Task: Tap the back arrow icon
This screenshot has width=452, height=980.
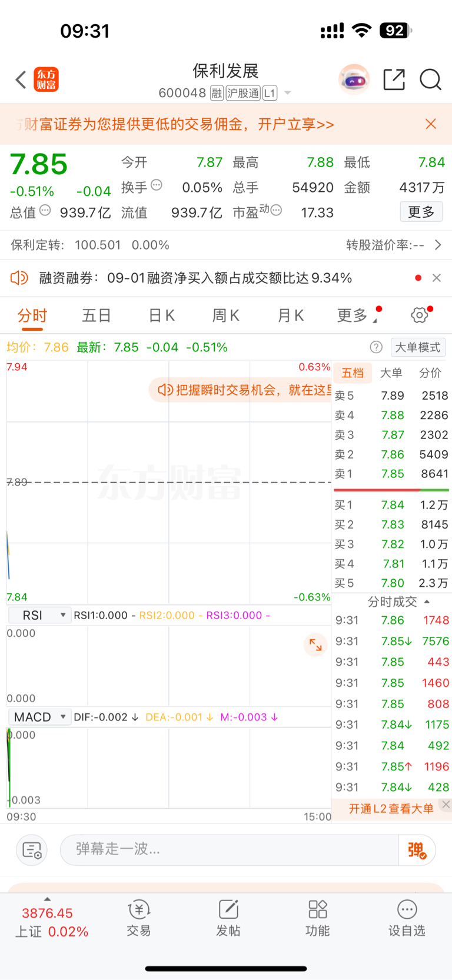Action: click(x=21, y=79)
